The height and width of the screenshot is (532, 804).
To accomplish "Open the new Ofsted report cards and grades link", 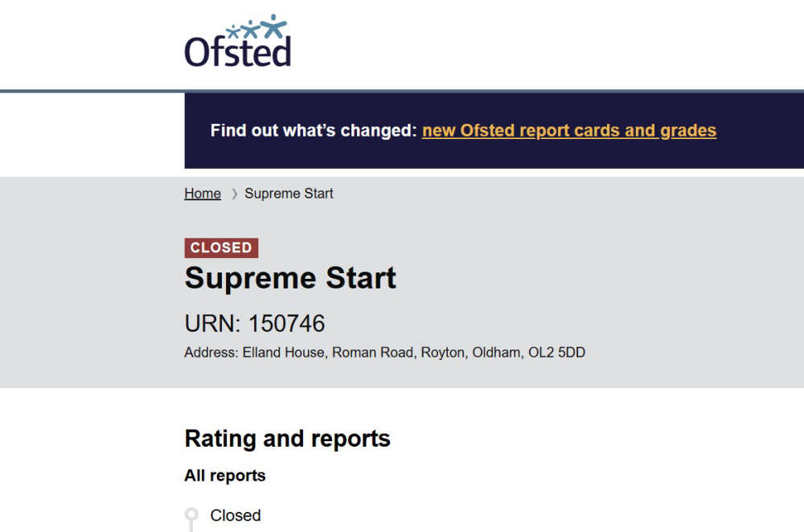I will tap(568, 130).
